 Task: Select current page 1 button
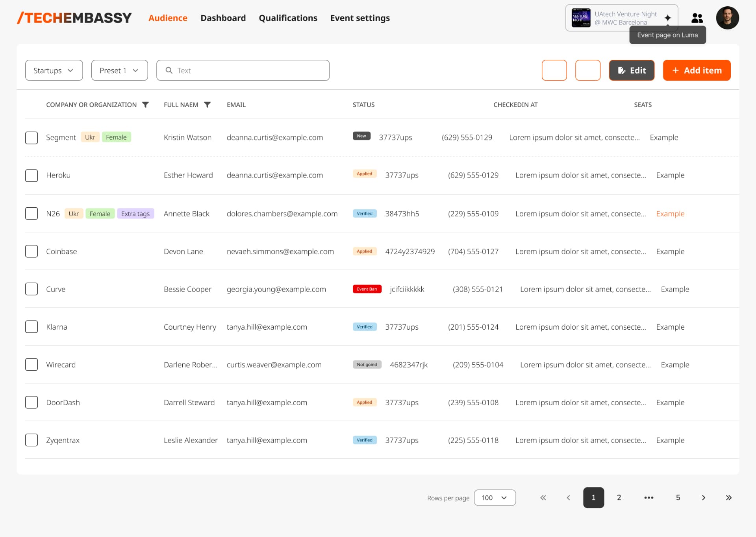coord(594,498)
